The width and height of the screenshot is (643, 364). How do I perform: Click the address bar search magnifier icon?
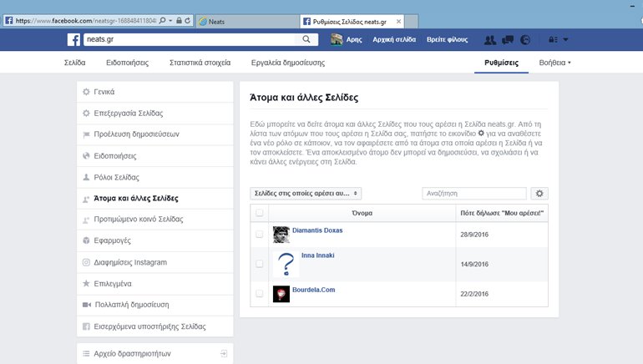click(x=162, y=21)
